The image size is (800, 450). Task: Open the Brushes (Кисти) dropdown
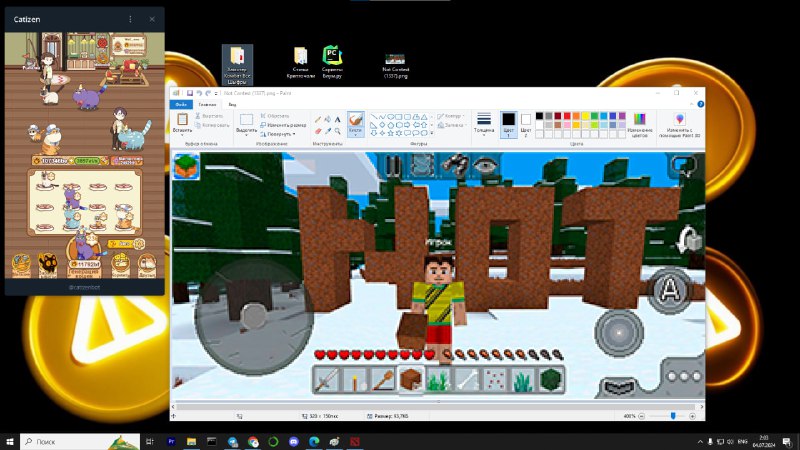point(356,135)
